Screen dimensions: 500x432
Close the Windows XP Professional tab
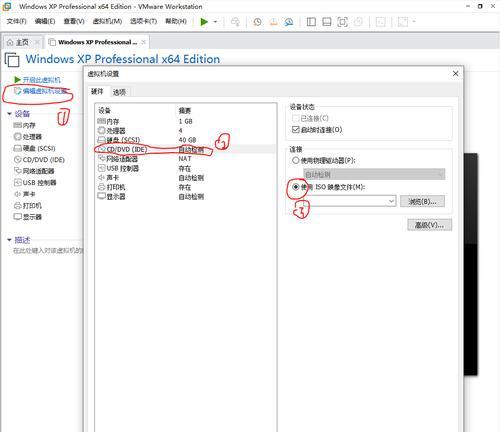pos(143,42)
